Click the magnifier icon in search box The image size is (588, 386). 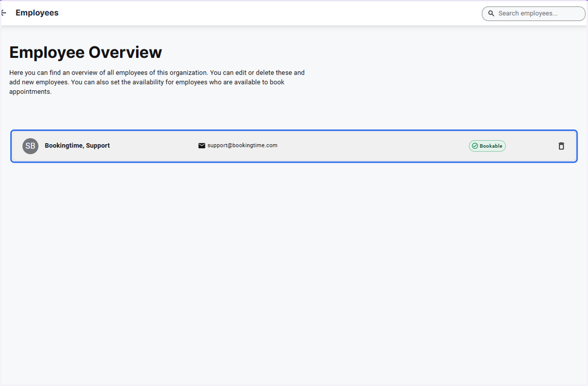tap(491, 14)
